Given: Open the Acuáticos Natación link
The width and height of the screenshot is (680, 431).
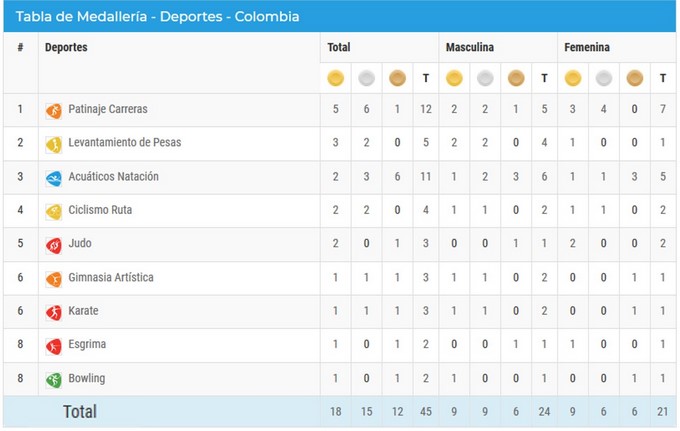Looking at the screenshot, I should [x=113, y=177].
